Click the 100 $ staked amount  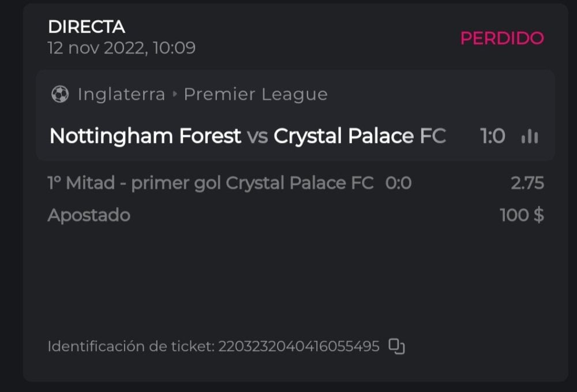coord(522,215)
